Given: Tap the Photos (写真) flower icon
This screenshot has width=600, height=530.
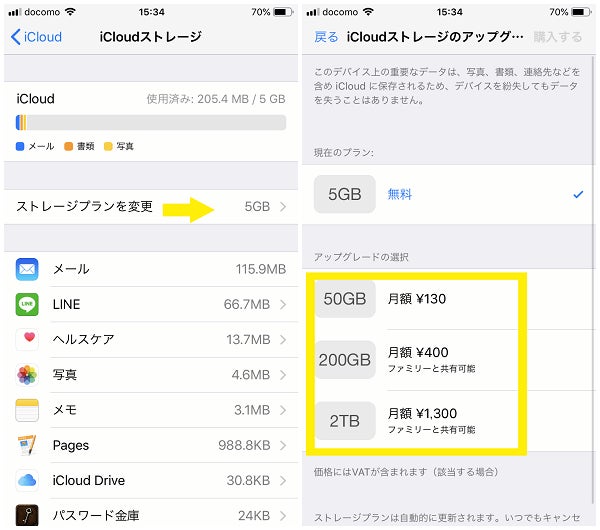Looking at the screenshot, I should pos(27,375).
